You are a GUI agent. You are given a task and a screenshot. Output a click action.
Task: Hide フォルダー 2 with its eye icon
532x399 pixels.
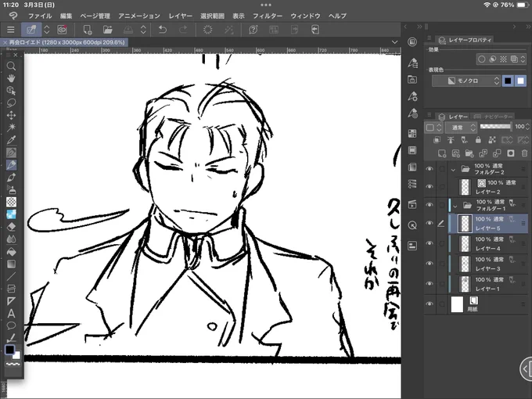430,169
